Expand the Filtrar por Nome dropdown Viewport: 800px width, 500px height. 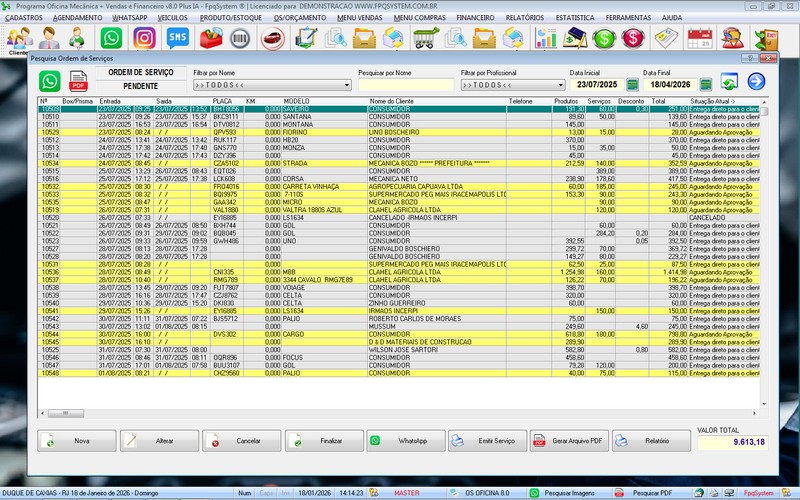point(346,85)
